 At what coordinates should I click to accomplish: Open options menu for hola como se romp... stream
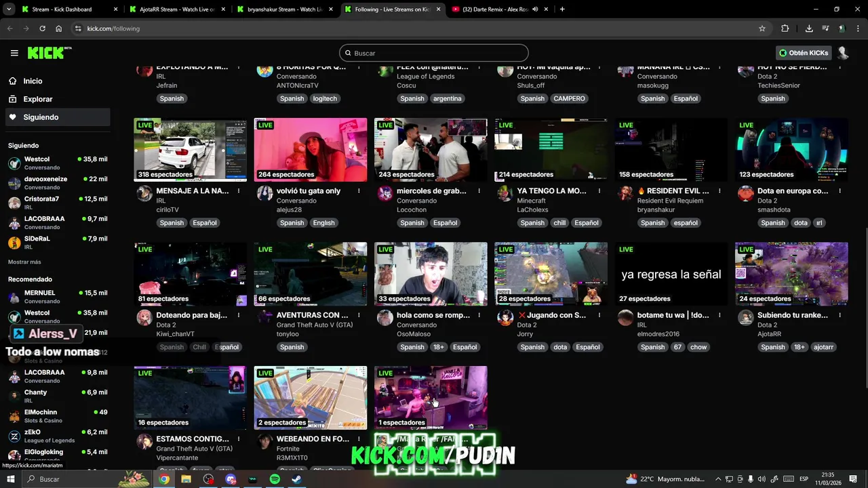(x=479, y=315)
